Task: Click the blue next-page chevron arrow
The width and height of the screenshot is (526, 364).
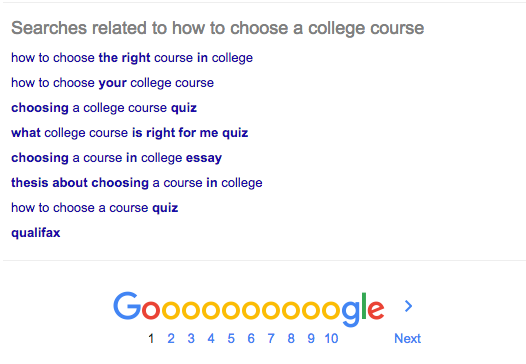Action: 408,306
